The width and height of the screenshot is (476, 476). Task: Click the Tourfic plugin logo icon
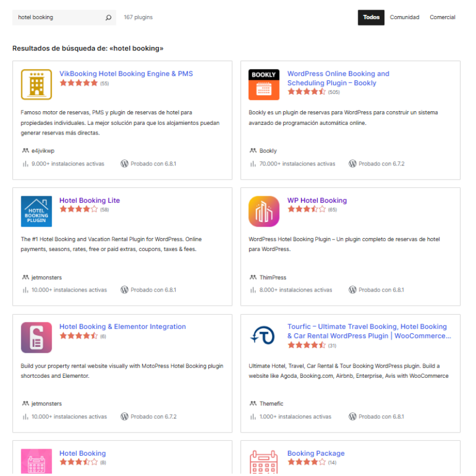(x=264, y=336)
